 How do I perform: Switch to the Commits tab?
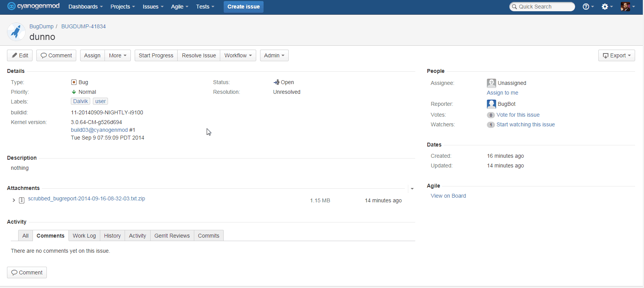coord(209,236)
